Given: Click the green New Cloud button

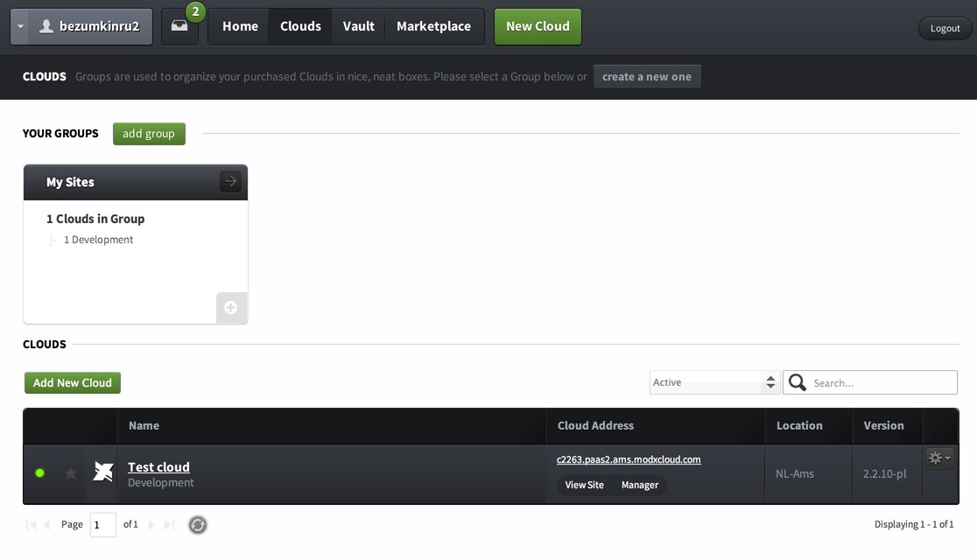Looking at the screenshot, I should coord(538,26).
